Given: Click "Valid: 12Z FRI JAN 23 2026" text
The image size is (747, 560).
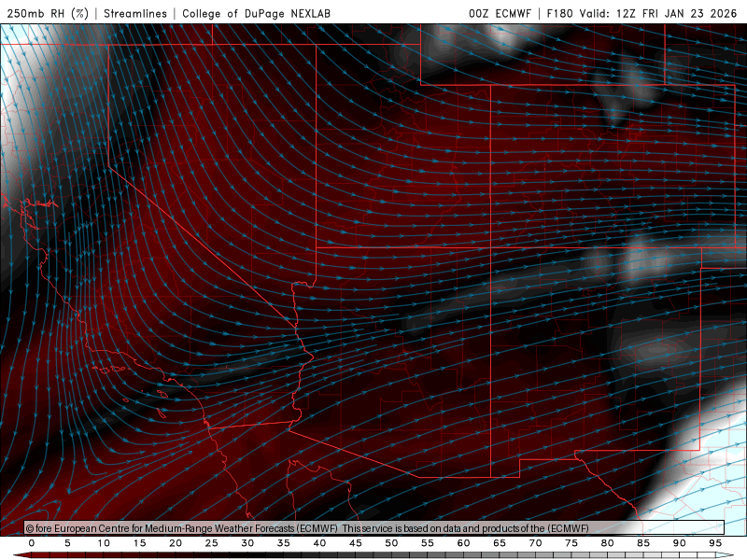Looking at the screenshot, I should [658, 13].
